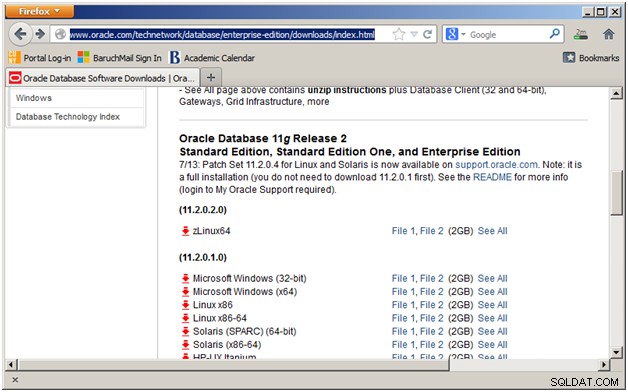The width and height of the screenshot is (628, 392).
Task: Open See All for Microsoft Windows (32-bit)
Action: (493, 278)
